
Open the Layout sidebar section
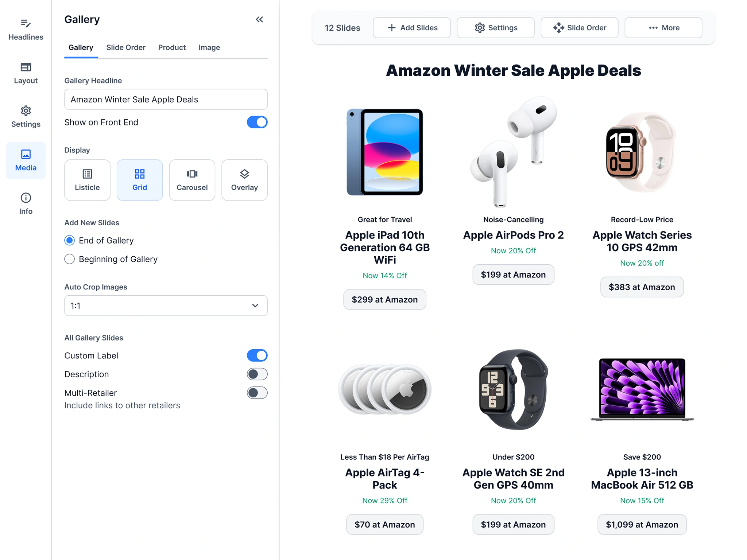point(26,73)
